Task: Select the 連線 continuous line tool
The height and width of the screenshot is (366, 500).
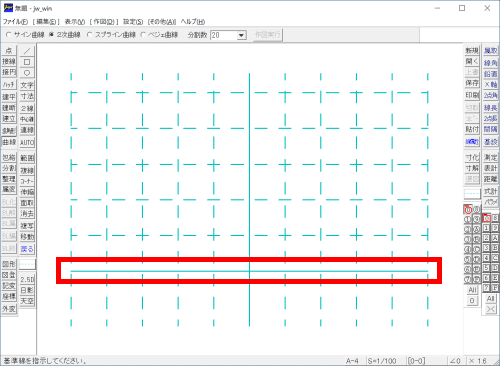Action: pos(27,130)
